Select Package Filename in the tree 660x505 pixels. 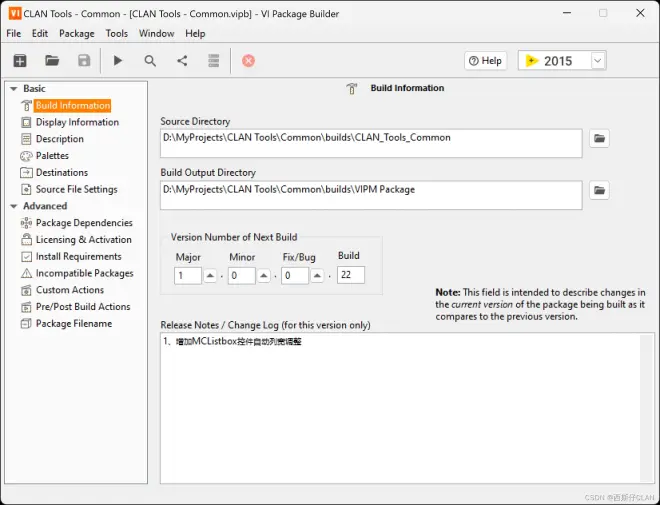tap(74, 324)
